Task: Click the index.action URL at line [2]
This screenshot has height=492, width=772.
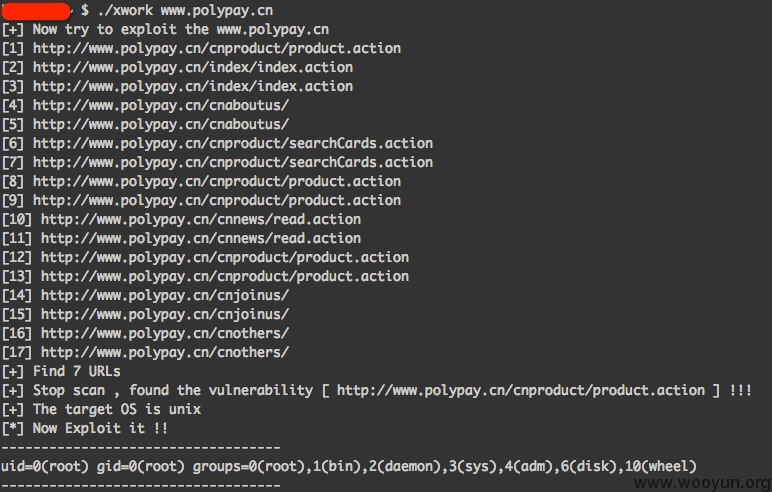Action: (193, 67)
